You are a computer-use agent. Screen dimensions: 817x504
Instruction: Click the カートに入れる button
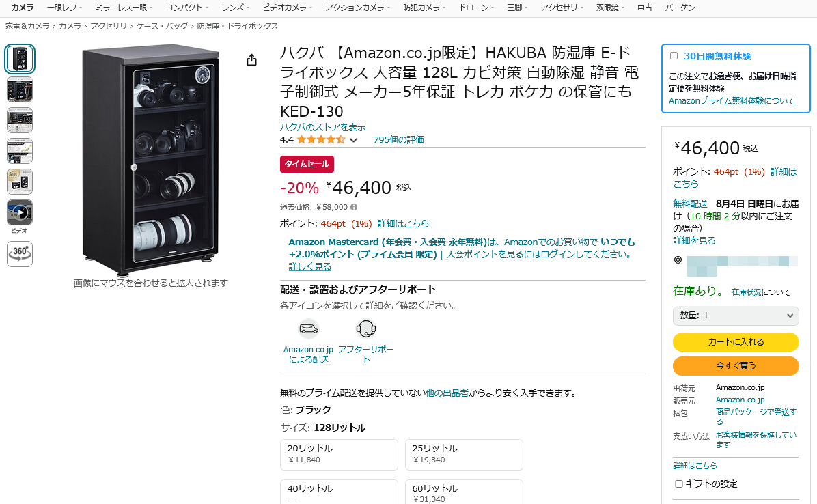tap(736, 342)
